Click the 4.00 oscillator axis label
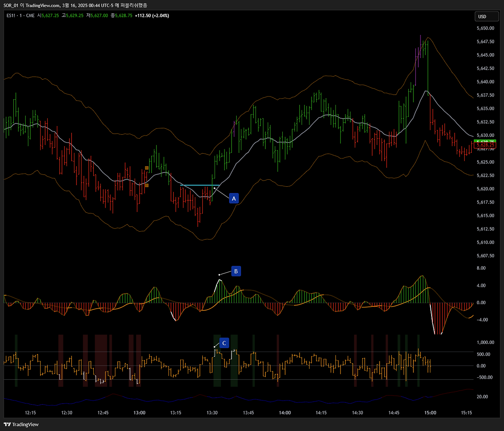This screenshot has height=431, width=504. pos(481,286)
